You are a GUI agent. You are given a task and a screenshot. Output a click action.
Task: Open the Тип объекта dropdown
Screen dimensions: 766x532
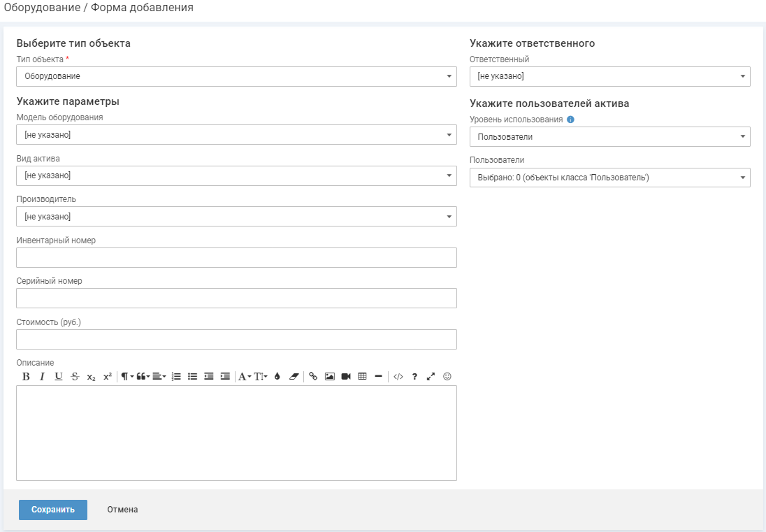pyautogui.click(x=236, y=76)
